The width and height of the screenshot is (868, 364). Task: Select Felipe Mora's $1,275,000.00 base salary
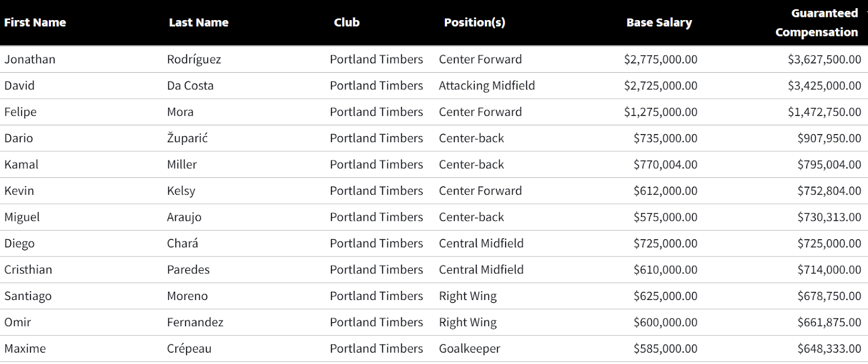pyautogui.click(x=660, y=112)
